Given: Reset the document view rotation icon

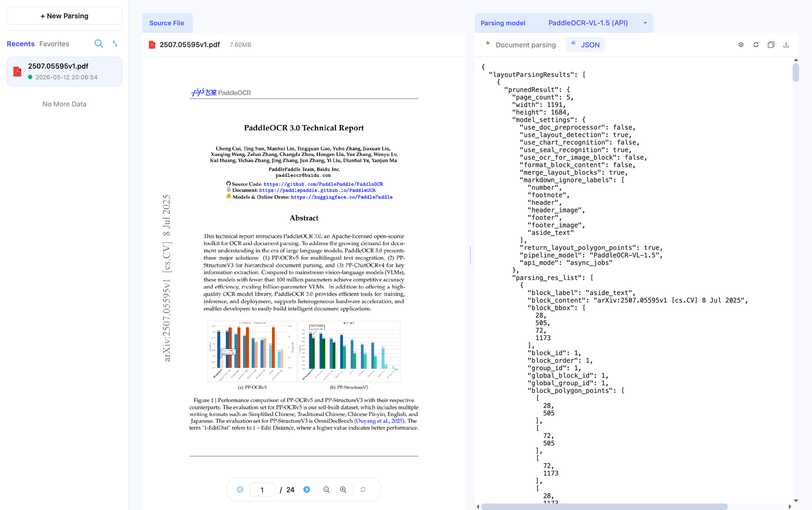Looking at the screenshot, I should coord(363,490).
